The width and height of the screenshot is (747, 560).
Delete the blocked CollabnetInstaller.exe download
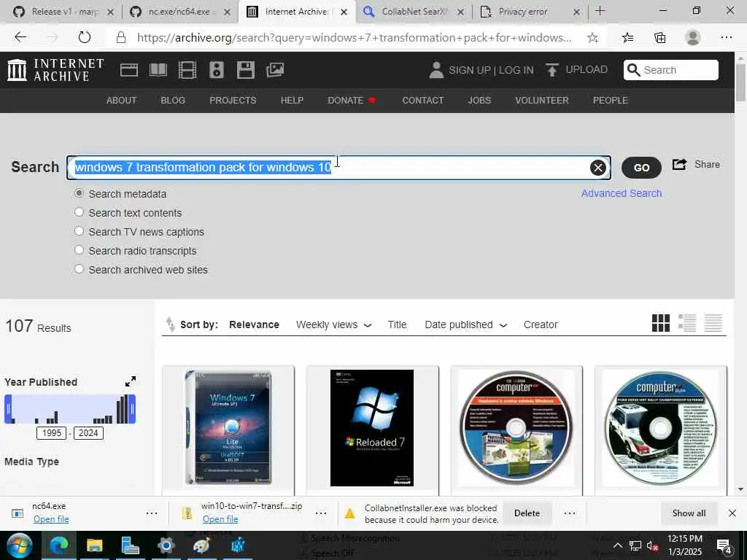pos(527,513)
